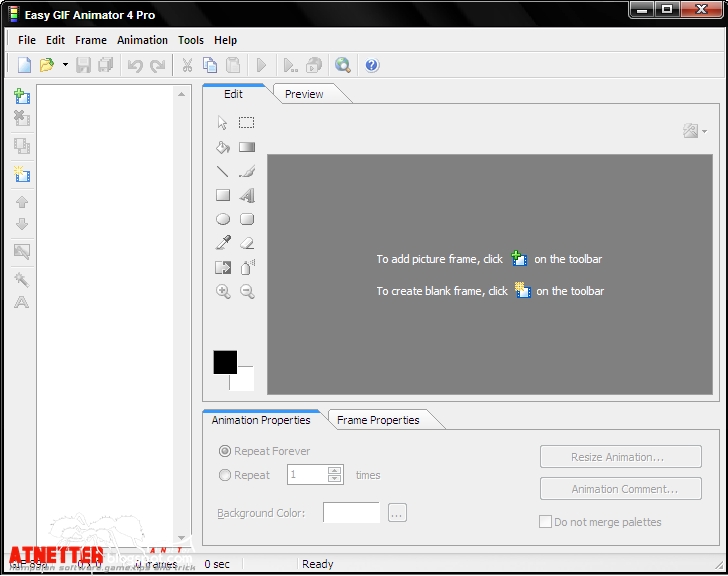728x576 pixels.
Task: Click the Duplicate frame sidebar icon
Action: pyautogui.click(x=22, y=146)
